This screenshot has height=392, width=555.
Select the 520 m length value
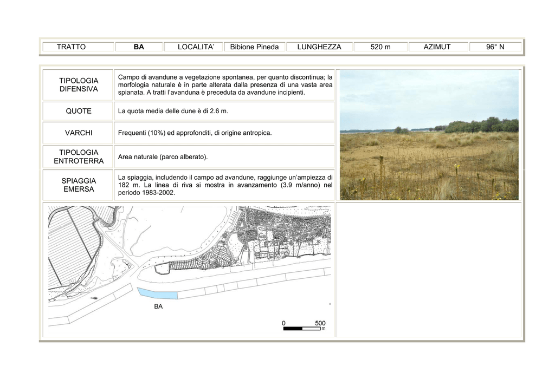(380, 47)
